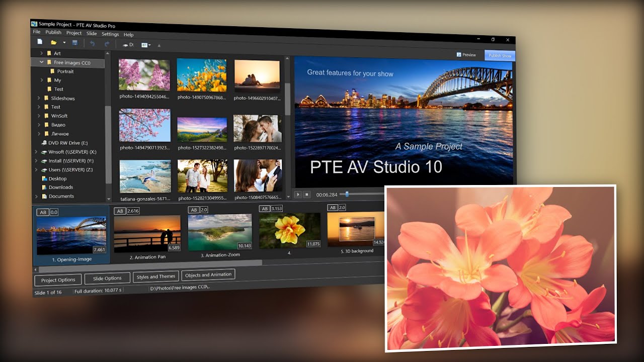Image resolution: width=644 pixels, height=362 pixels.
Task: Select slide 3. Animation-Zoom in slide list
Action: pyautogui.click(x=220, y=232)
